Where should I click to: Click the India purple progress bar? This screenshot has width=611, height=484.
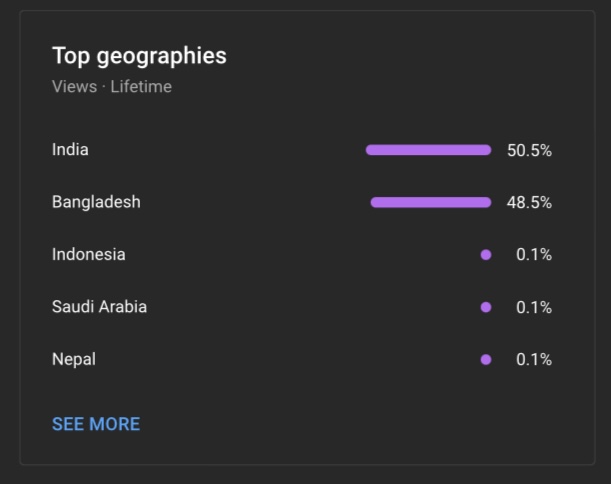(428, 150)
